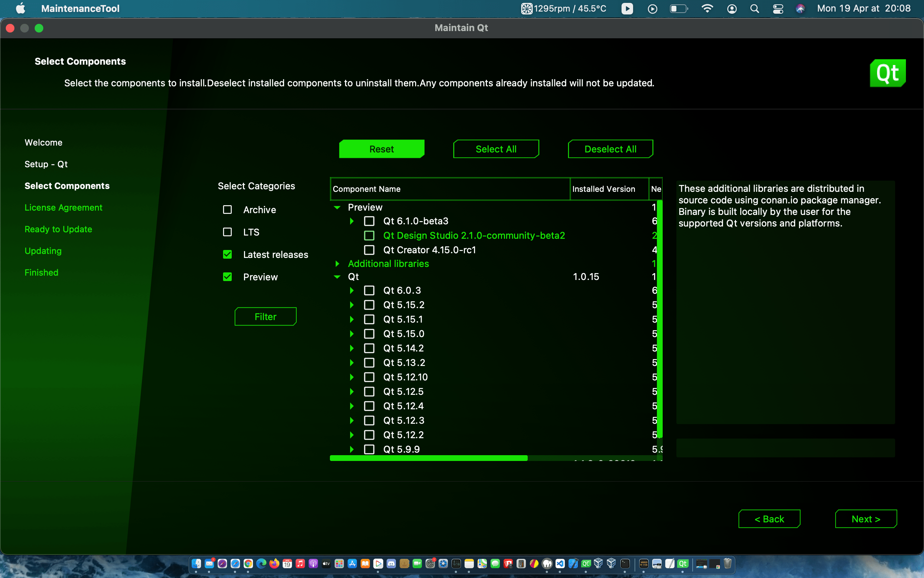Click the horizontal scrollbar under component tree
The height and width of the screenshot is (578, 924).
pyautogui.click(x=428, y=458)
